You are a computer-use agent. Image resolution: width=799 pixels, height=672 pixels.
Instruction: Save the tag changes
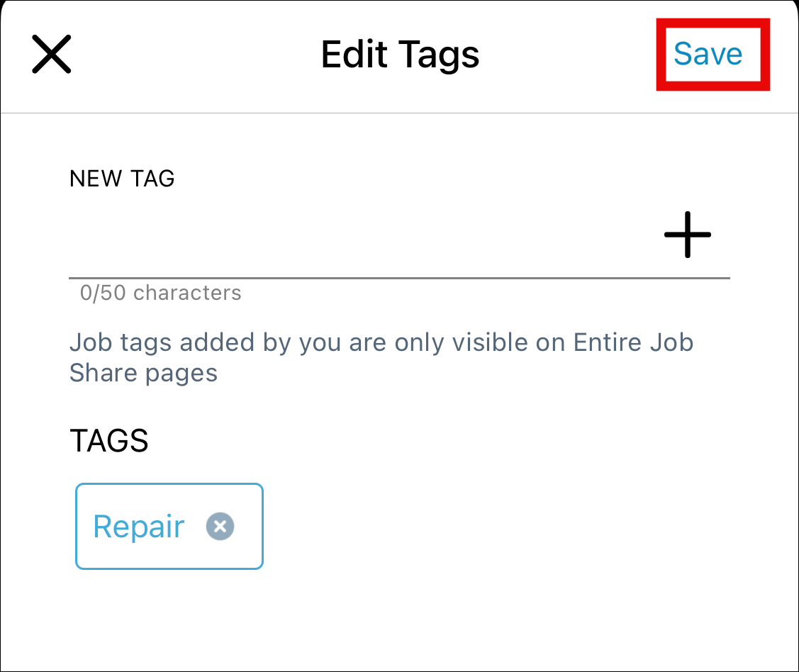[x=708, y=54]
